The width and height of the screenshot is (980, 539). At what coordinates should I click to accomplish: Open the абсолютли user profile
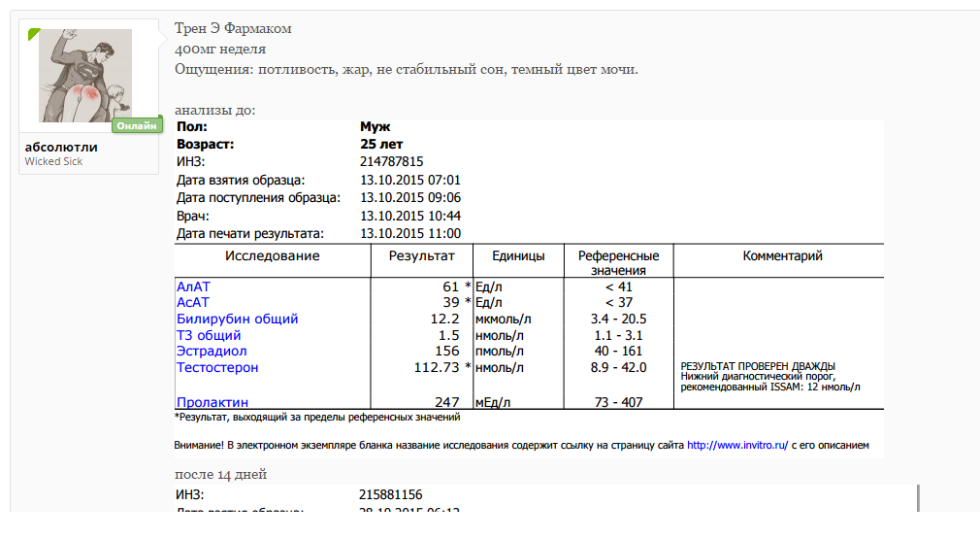pos(61,147)
